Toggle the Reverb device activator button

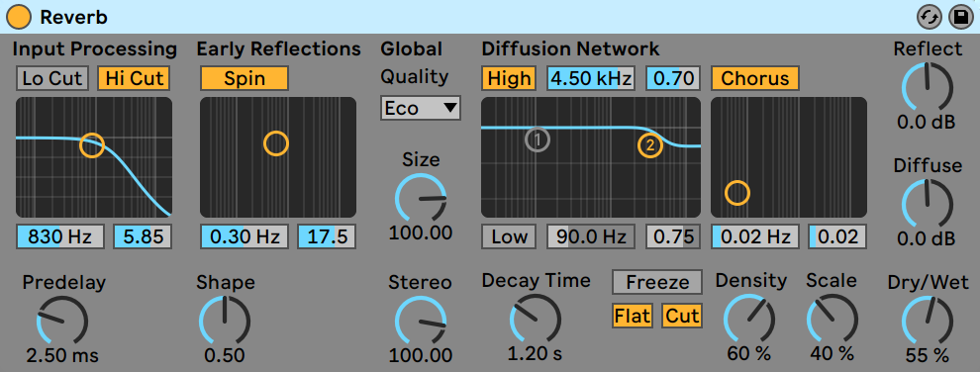pyautogui.click(x=18, y=17)
